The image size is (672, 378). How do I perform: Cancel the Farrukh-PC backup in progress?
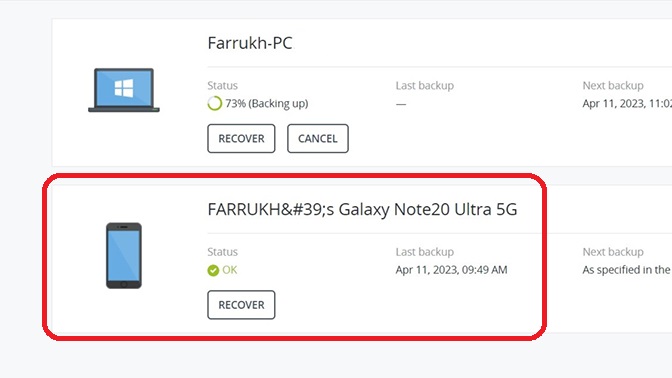[318, 138]
